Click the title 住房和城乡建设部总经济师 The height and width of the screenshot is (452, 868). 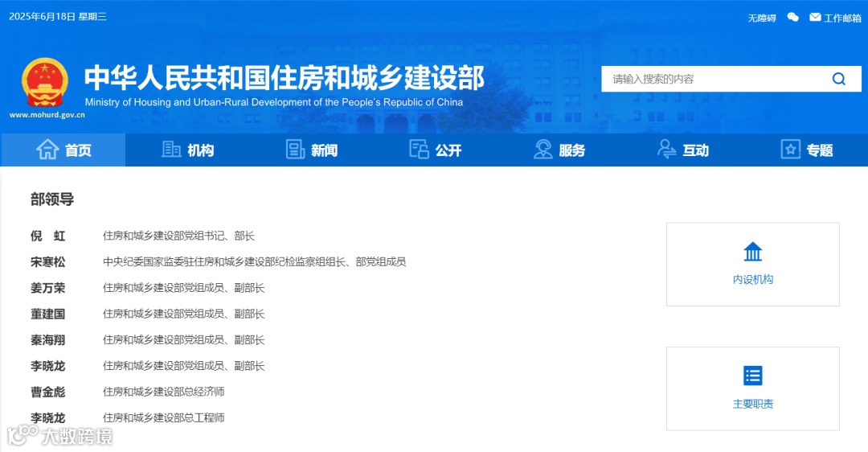click(164, 392)
